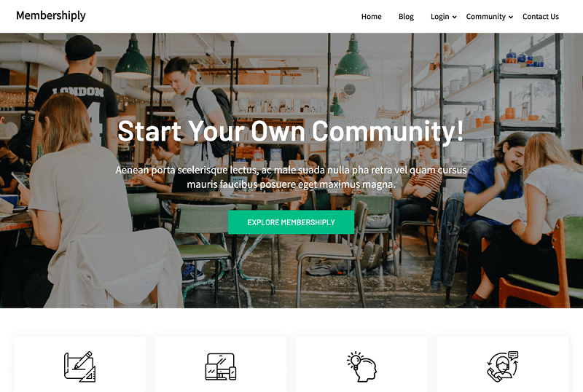Open the Blog page
The height and width of the screenshot is (392, 583).
406,17
